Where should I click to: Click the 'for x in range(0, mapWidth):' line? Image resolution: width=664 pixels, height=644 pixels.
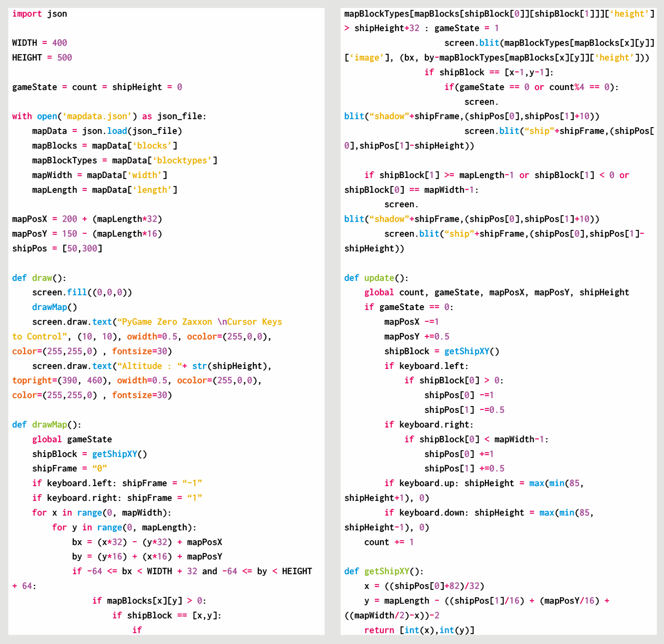(101, 513)
